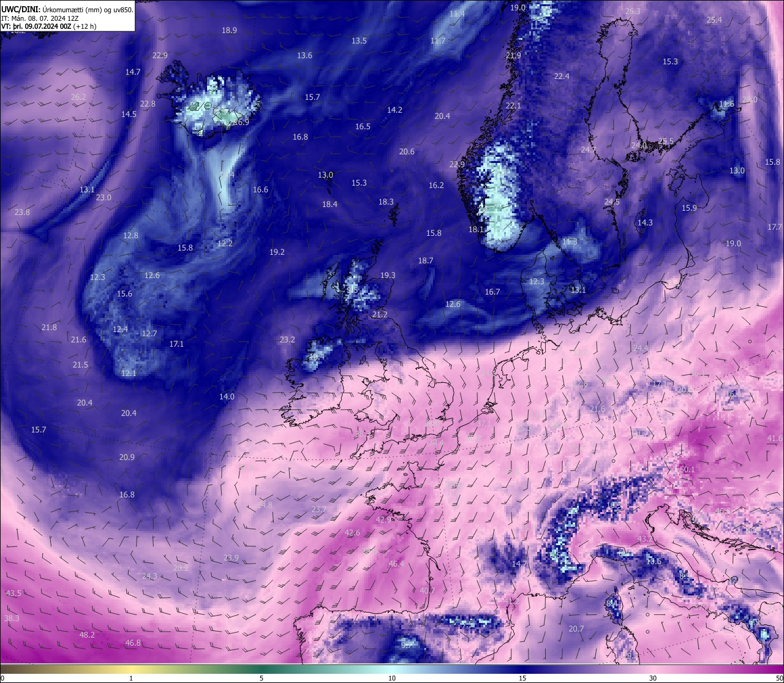Click the value 16.6 south of Iceland
784x683 pixels.
point(260,189)
